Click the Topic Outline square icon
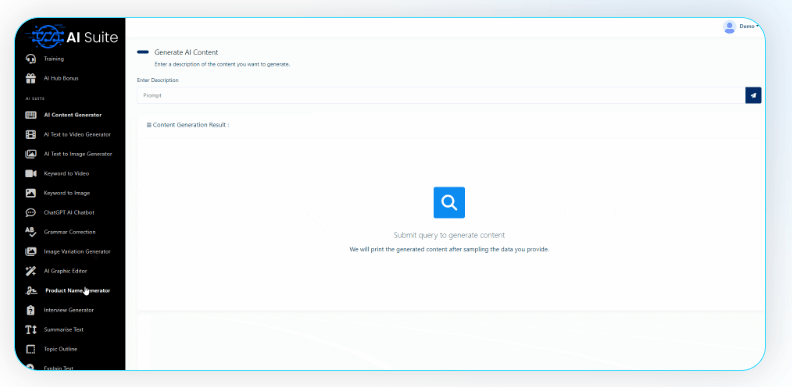This screenshot has width=792, height=387. (31, 349)
